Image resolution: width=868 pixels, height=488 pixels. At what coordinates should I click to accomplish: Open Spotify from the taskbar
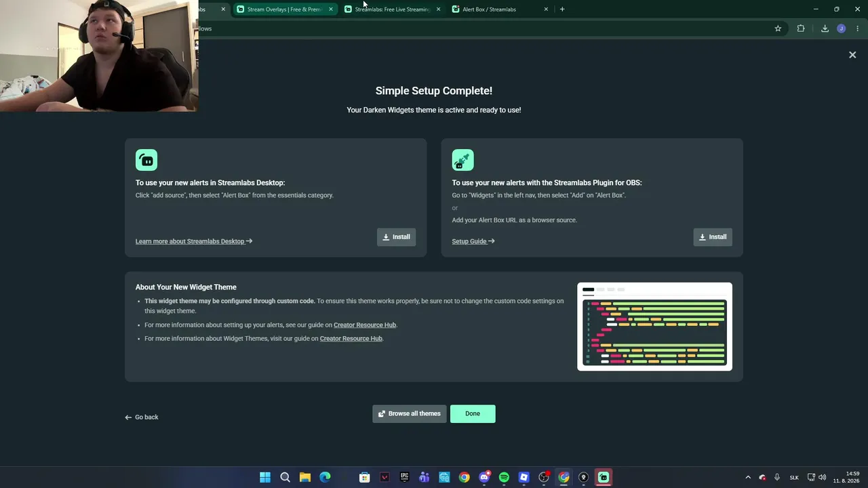point(504,477)
